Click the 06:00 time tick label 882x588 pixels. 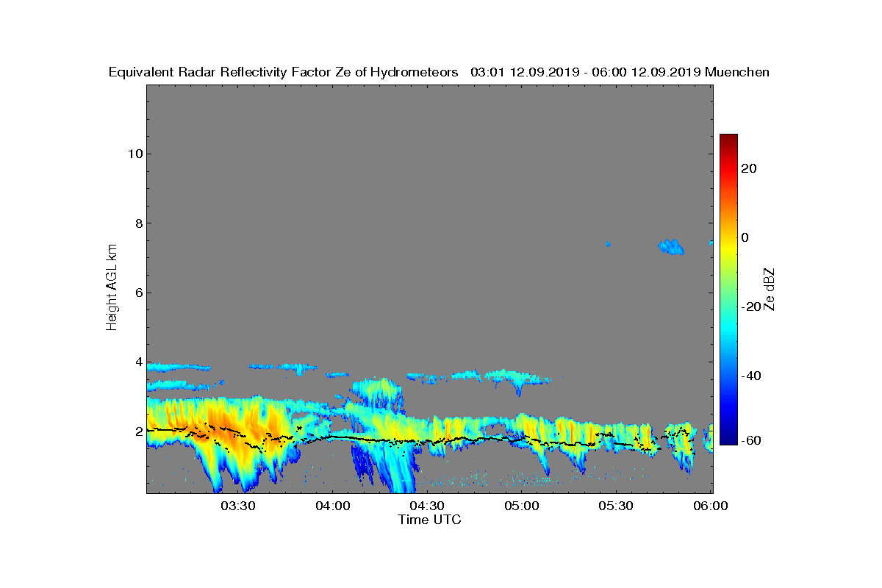711,506
